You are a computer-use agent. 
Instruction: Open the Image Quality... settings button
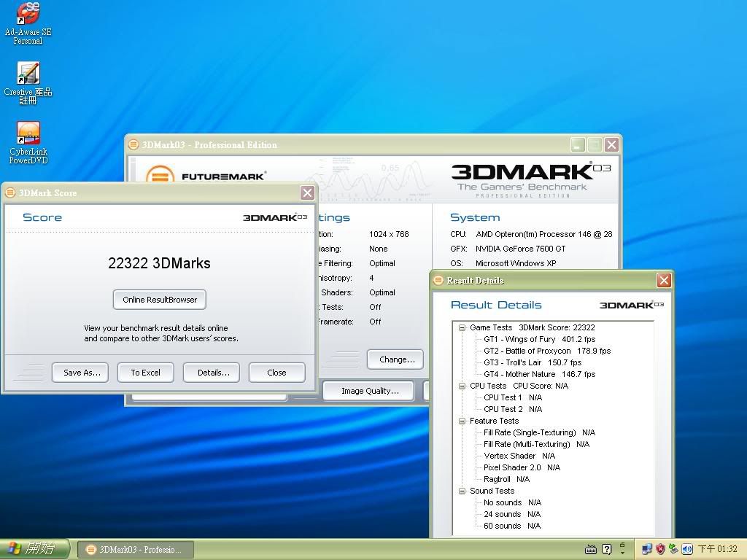368,391
